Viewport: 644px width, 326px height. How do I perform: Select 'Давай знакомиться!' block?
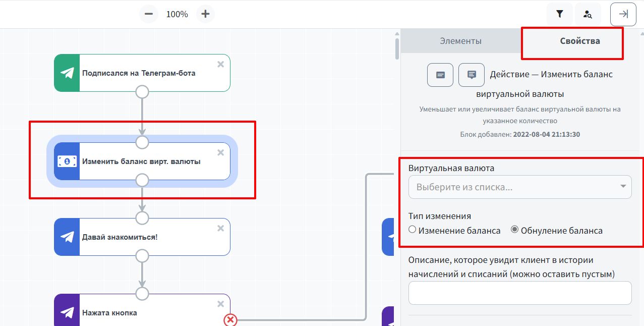(142, 237)
